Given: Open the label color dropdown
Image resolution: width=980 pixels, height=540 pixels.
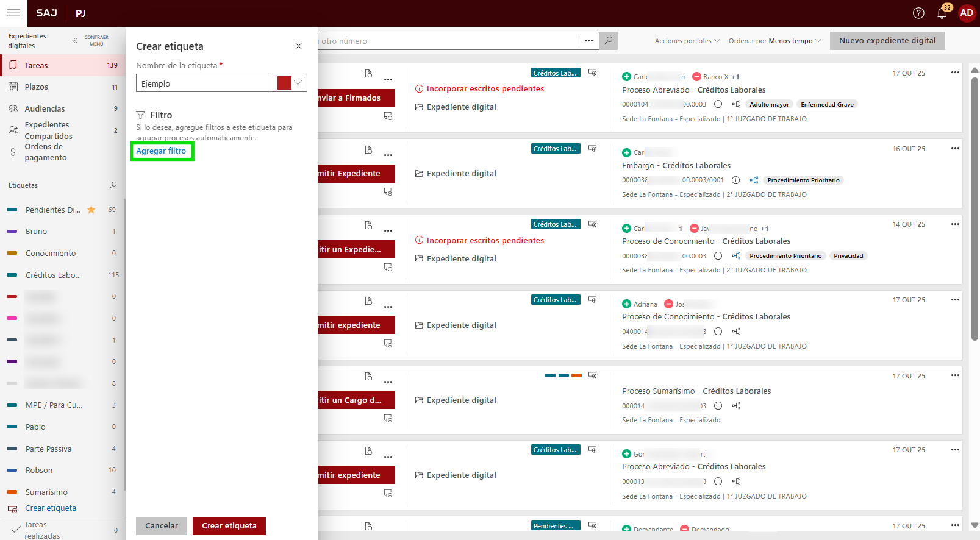Looking at the screenshot, I should 298,83.
